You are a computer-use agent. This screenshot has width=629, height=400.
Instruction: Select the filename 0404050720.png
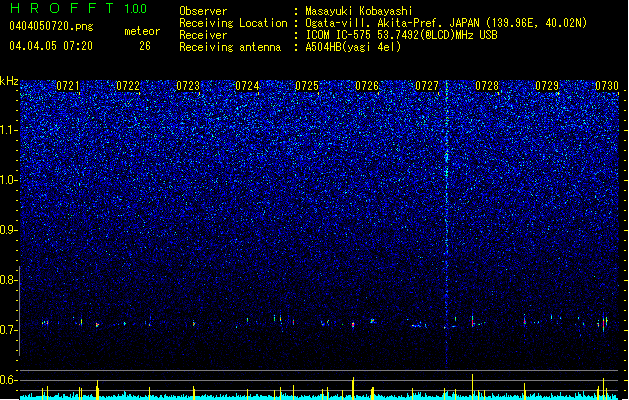51,26
